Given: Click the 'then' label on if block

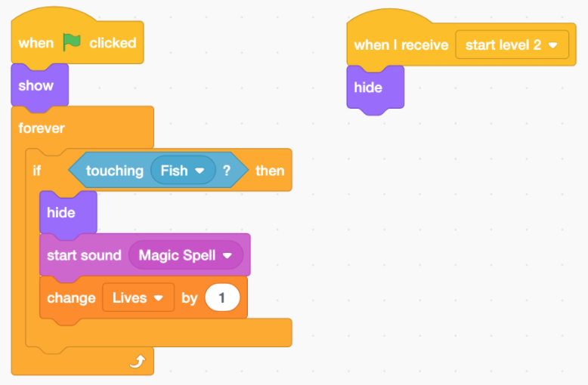Looking at the screenshot, I should [270, 171].
